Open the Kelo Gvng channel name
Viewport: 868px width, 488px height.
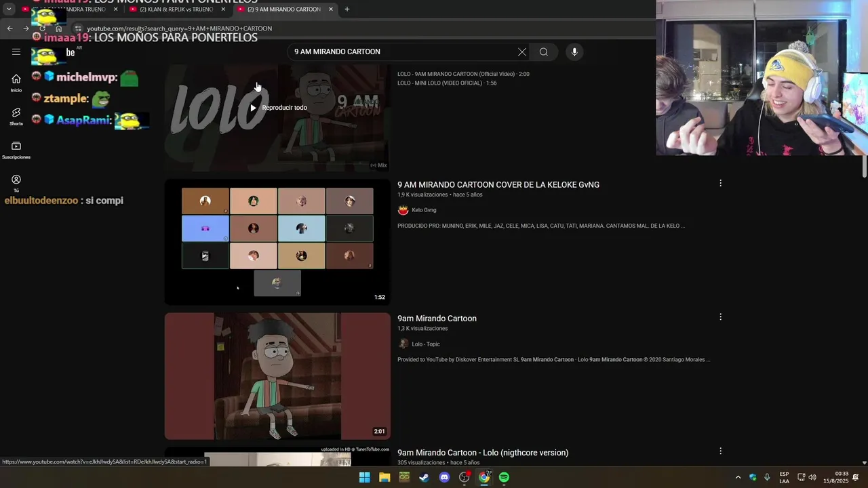point(424,210)
